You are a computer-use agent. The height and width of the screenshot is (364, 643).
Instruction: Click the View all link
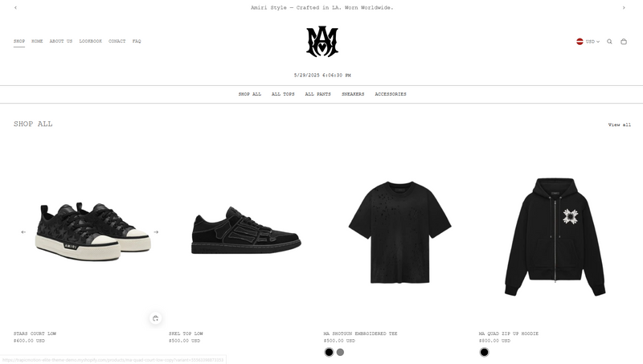619,125
